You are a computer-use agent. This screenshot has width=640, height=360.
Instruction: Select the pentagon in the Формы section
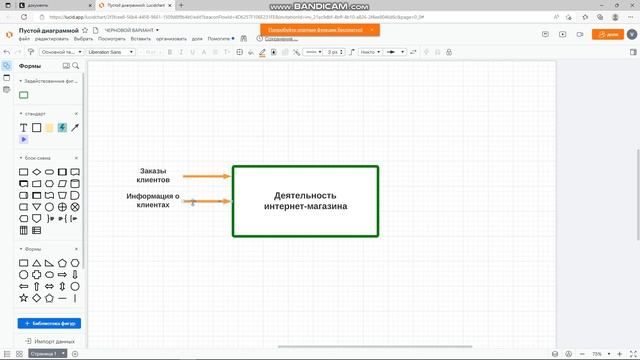tap(62, 263)
